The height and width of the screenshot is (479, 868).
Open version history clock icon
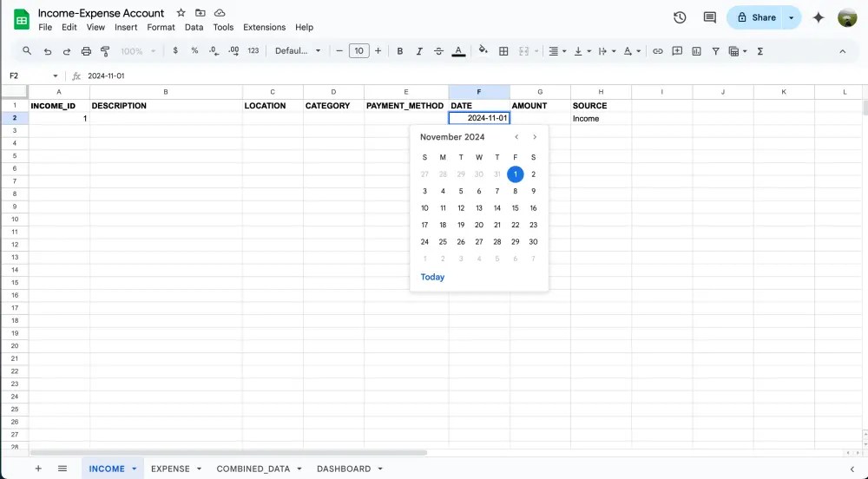point(680,17)
